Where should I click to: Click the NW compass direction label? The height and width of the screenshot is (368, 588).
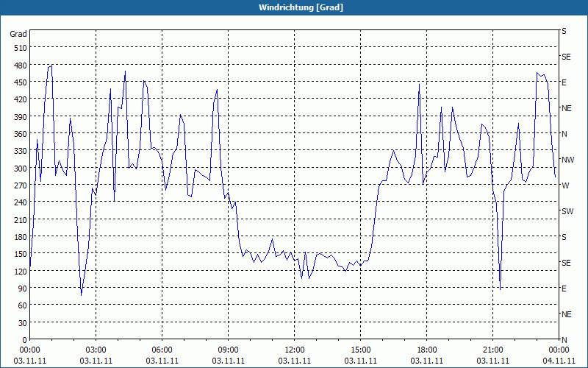pyautogui.click(x=567, y=160)
